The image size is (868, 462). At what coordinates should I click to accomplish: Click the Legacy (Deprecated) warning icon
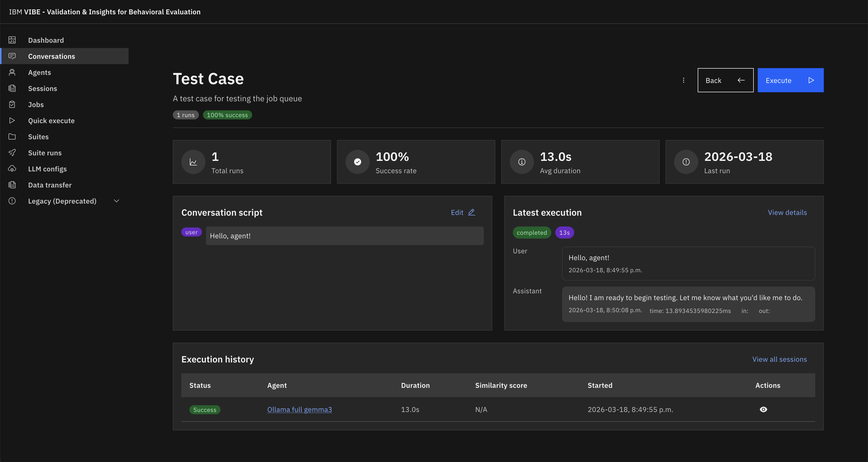point(12,201)
